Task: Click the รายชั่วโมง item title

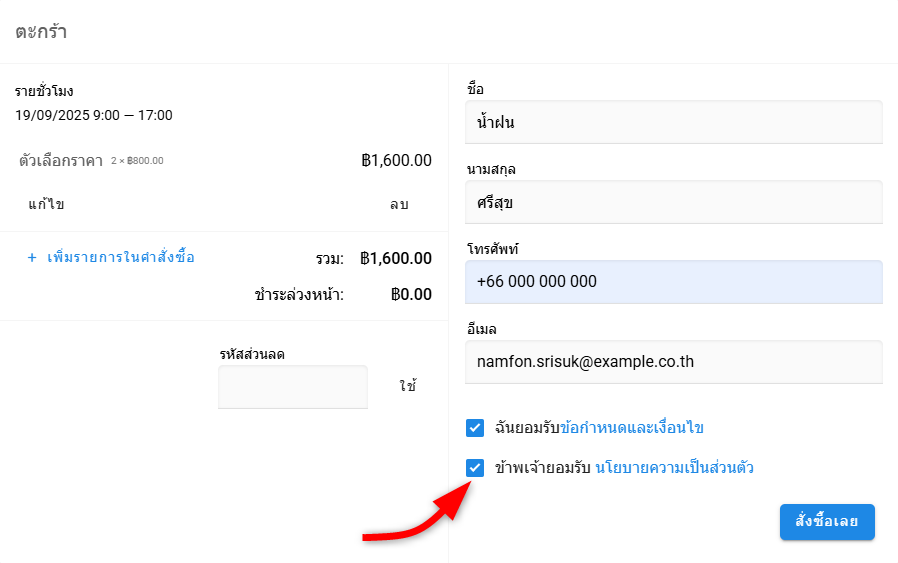Action: click(44, 92)
